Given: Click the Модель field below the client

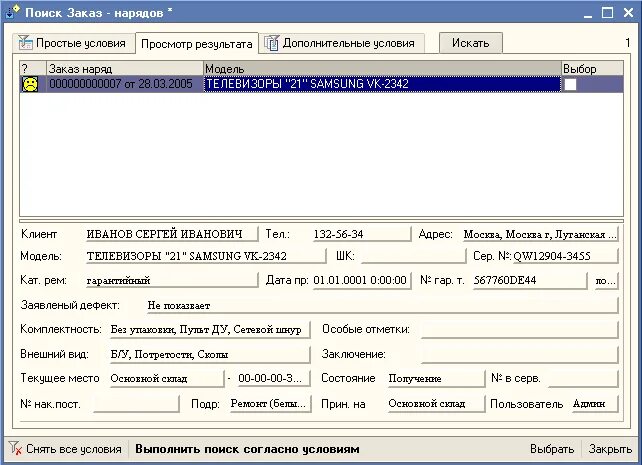Looking at the screenshot, I should tap(206, 256).
